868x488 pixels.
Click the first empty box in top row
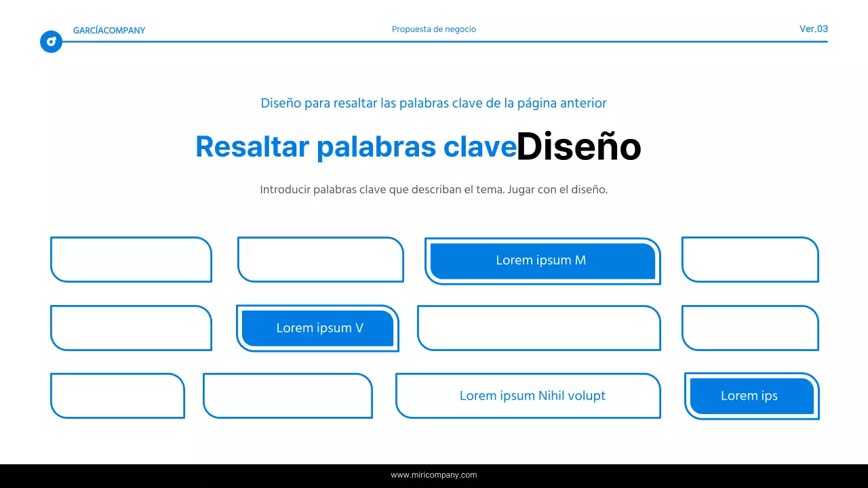coord(131,260)
